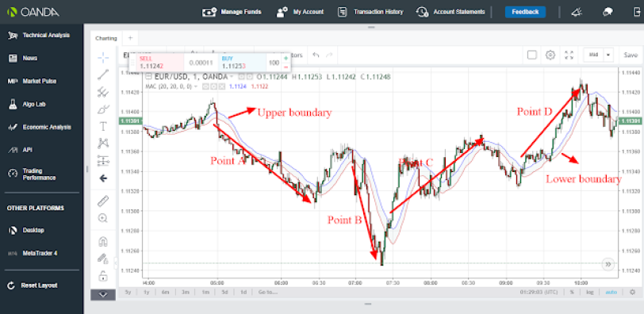Select the ruler measure tool
This screenshot has height=314, width=644.
coord(103,201)
